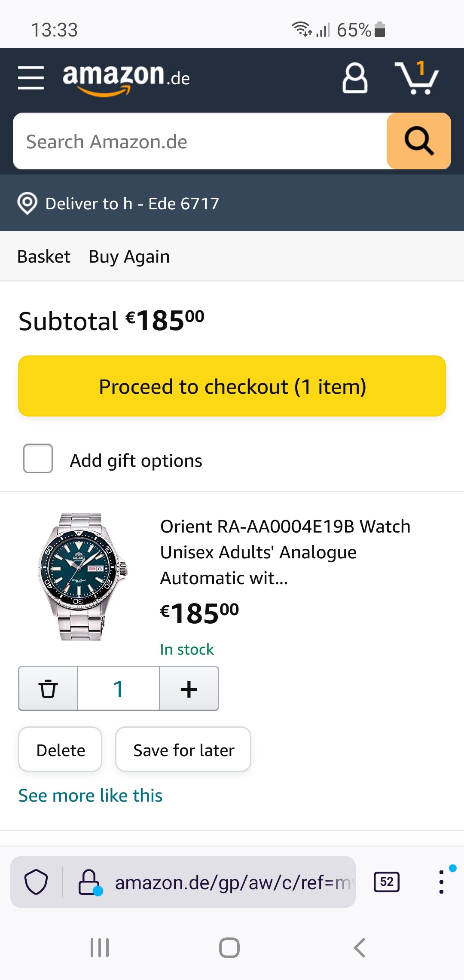Focus the Search Amazon.de input field
464x980 pixels.
coord(200,141)
